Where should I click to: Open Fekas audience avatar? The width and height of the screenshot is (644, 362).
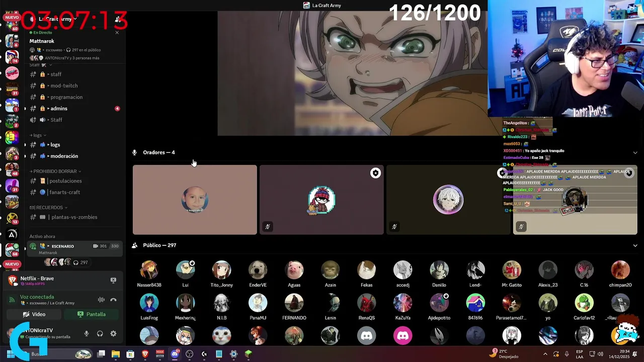pos(366,270)
